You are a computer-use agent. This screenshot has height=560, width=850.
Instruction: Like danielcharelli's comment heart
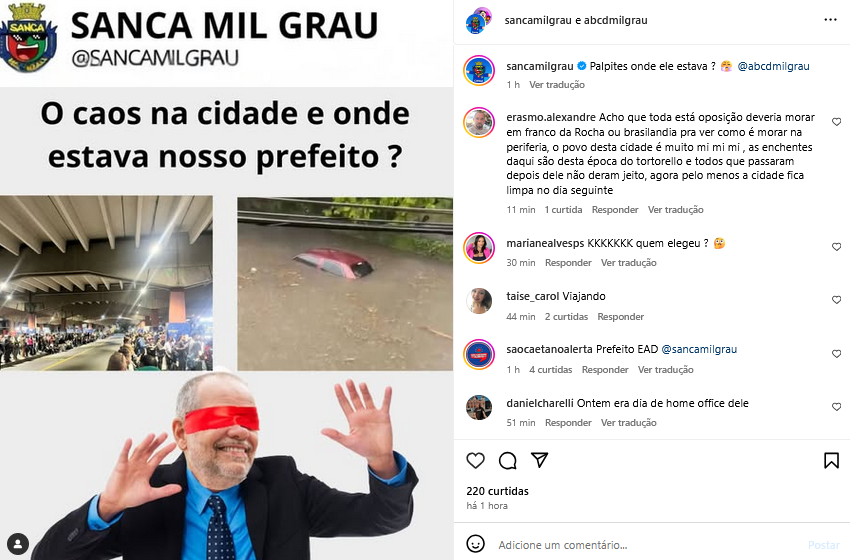point(836,407)
